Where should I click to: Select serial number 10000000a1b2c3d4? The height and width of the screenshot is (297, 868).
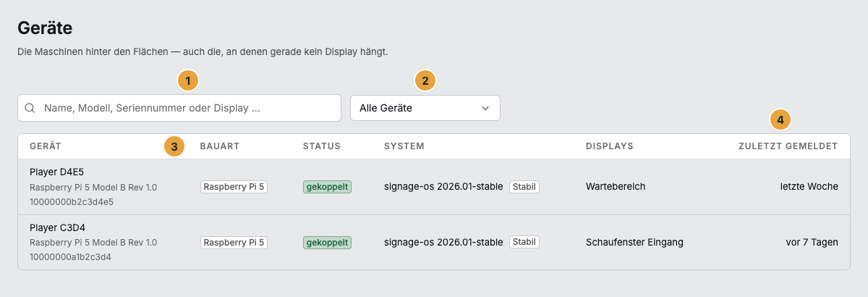(70, 256)
